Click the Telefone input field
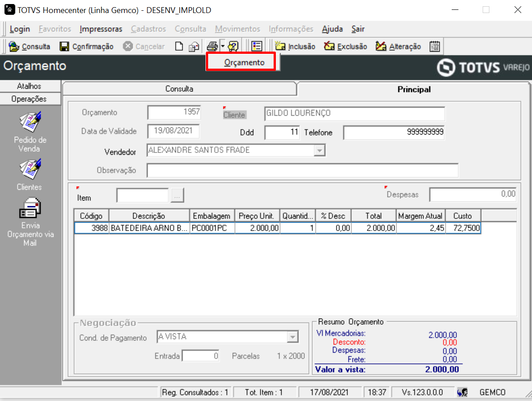532x401 pixels. coord(393,132)
